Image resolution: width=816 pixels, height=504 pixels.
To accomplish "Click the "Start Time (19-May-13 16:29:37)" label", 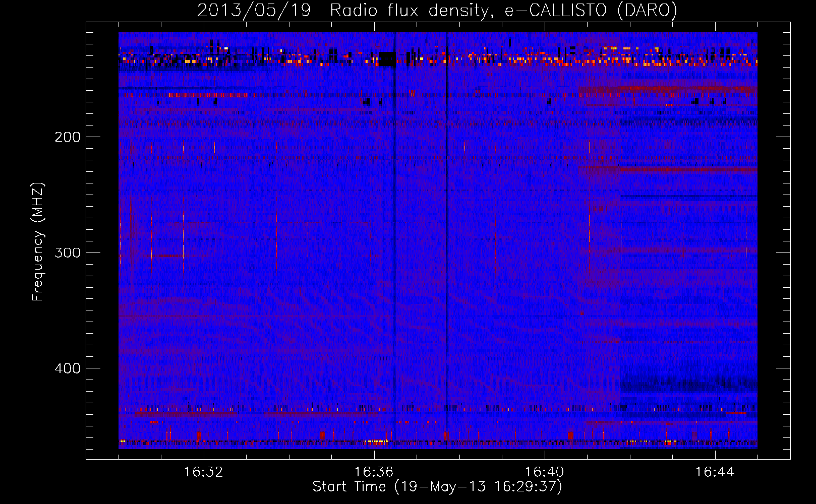I will tap(437, 487).
